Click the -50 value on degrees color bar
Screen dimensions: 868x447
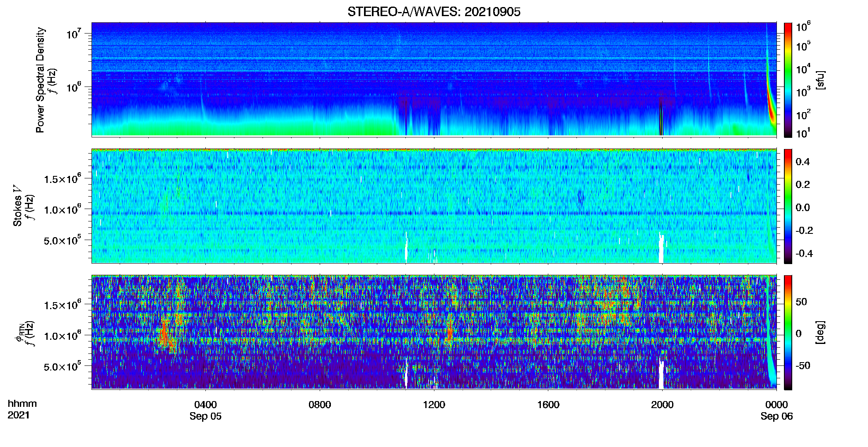(x=803, y=366)
